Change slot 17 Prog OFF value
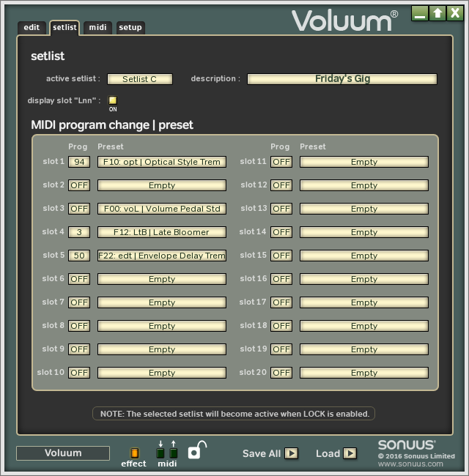 point(281,302)
